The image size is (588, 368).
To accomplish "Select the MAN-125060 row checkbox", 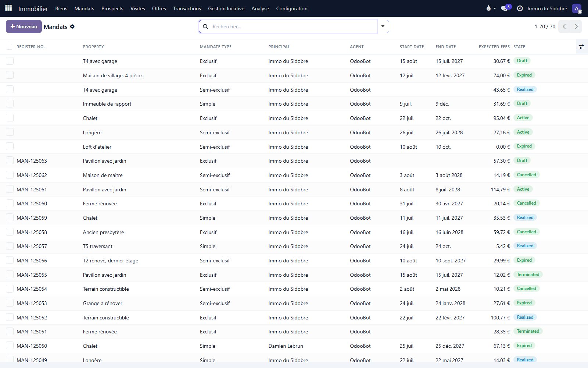I will click(x=10, y=203).
